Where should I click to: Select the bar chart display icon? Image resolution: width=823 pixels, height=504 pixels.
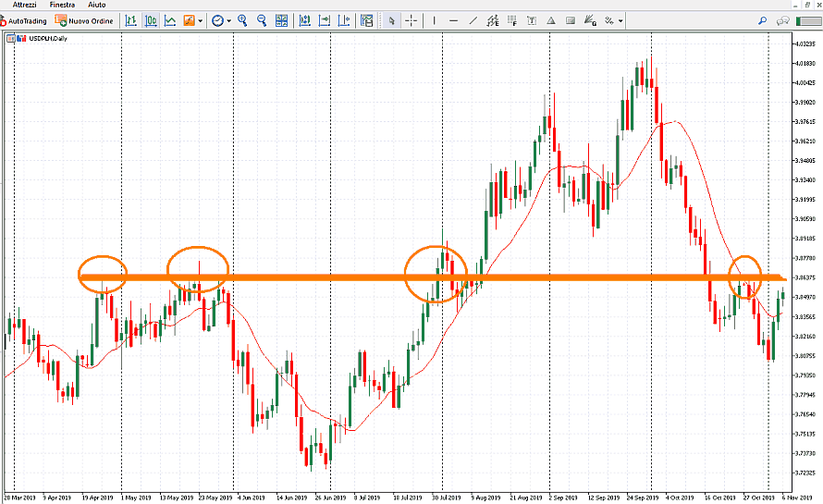(131, 19)
